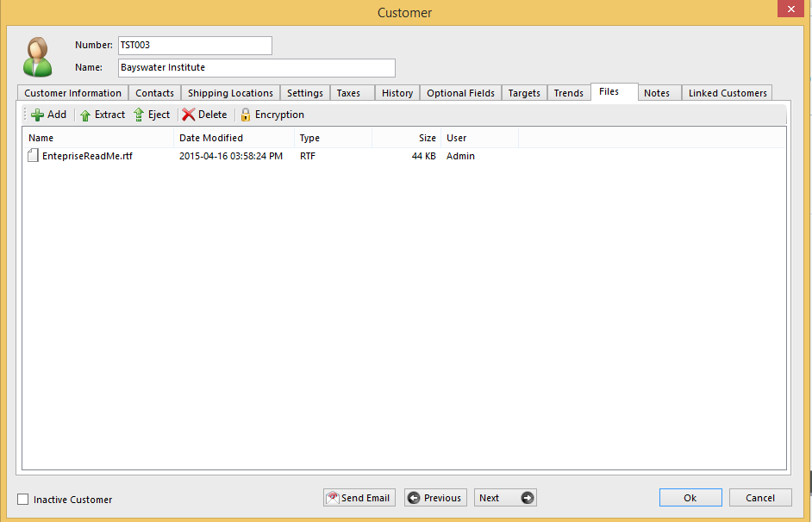Focus the customer Number field
This screenshot has width=812, height=522.
tap(194, 45)
